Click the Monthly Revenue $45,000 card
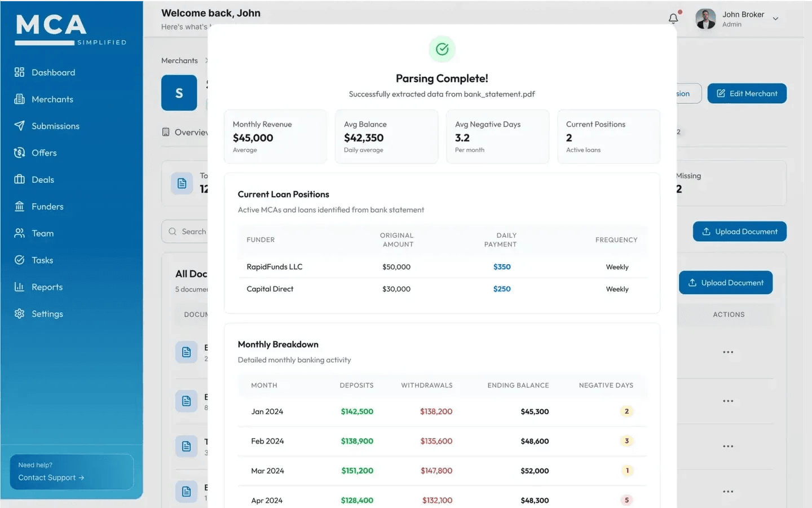The image size is (812, 508). 275,137
